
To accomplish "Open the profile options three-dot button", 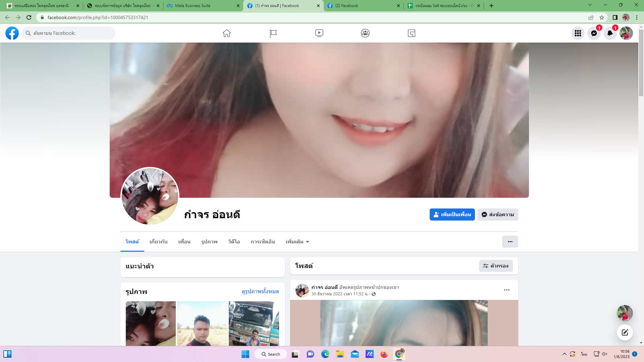I will 510,242.
